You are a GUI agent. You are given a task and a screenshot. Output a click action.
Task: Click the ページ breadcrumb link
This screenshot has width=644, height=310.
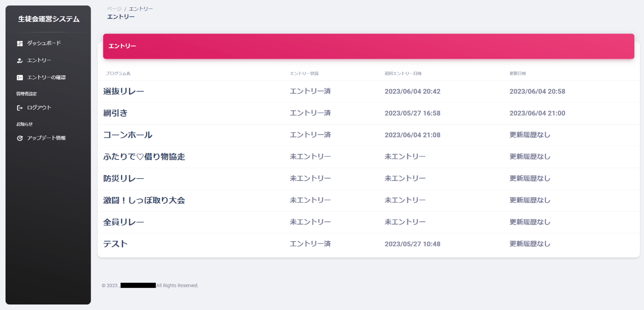[x=115, y=9]
